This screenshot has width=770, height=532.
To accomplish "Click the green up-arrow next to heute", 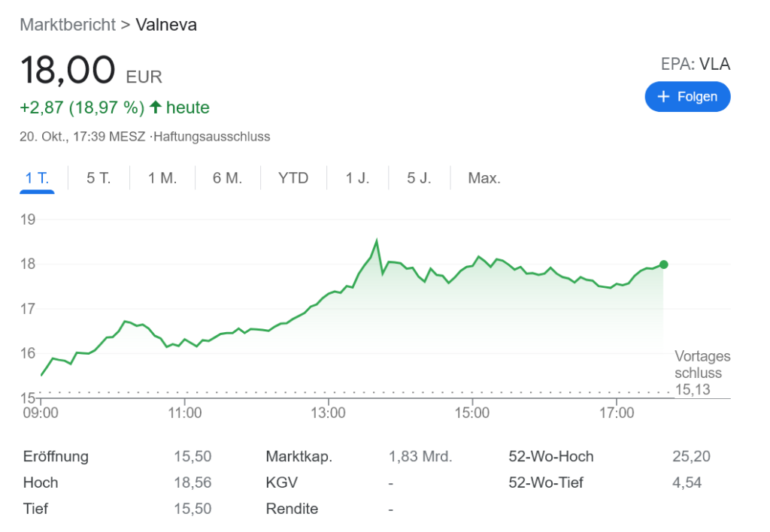I will pos(156,107).
